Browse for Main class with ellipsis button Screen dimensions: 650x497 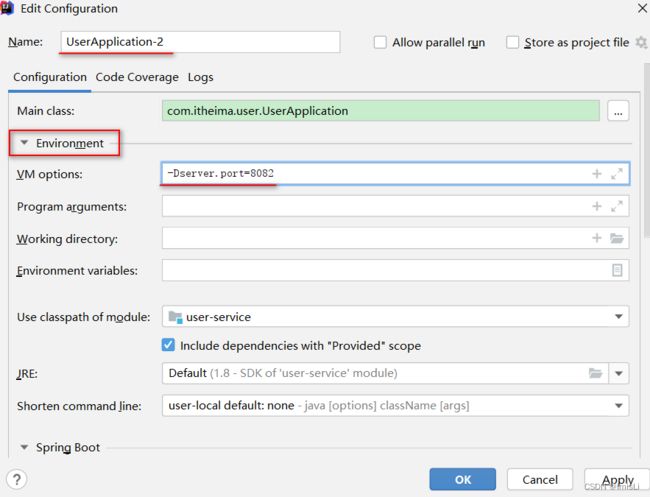(618, 111)
